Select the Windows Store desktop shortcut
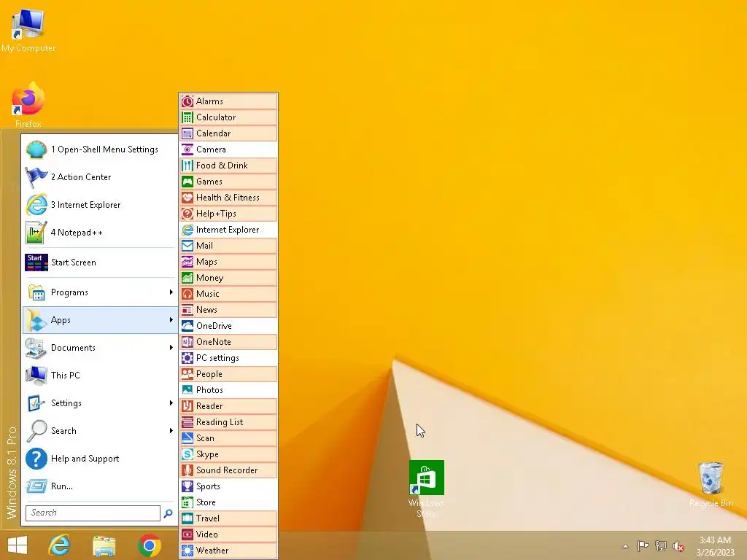This screenshot has height=560, width=747. (x=426, y=489)
